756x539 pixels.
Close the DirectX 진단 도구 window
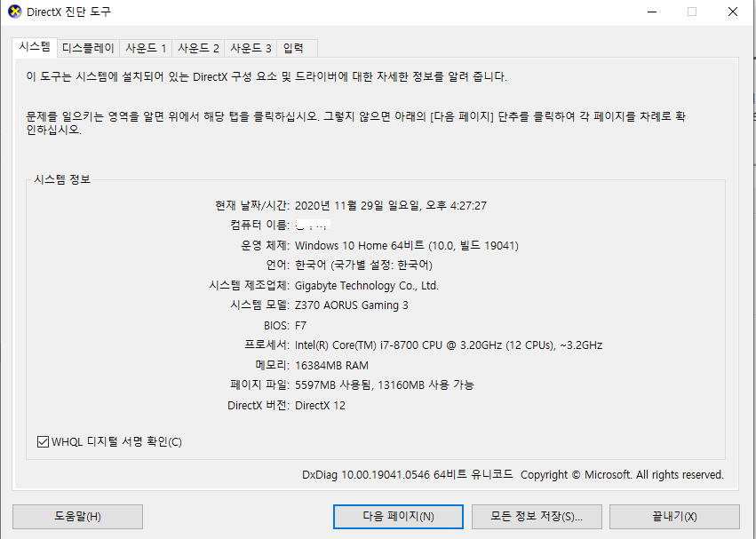pos(733,12)
